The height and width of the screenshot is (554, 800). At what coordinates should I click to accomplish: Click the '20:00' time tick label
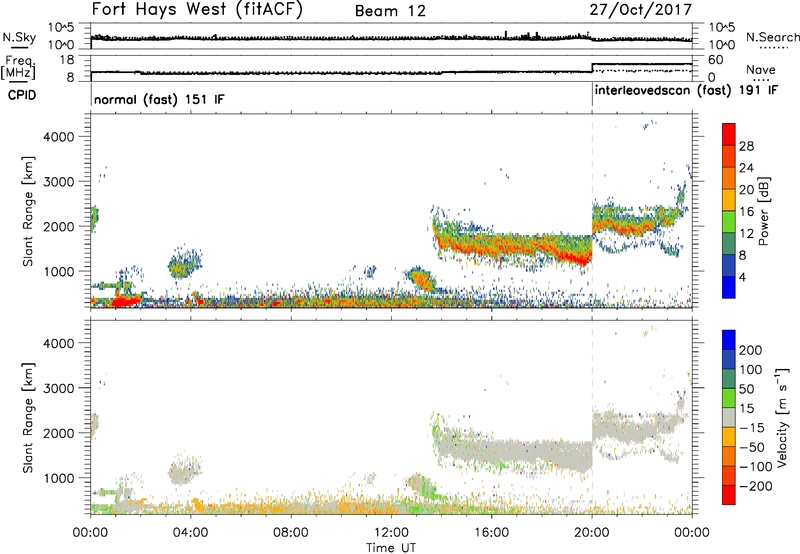pyautogui.click(x=592, y=533)
